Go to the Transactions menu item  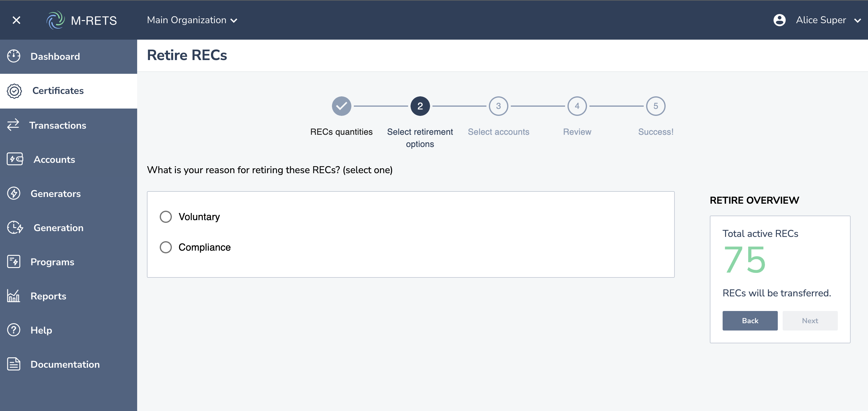(58, 125)
